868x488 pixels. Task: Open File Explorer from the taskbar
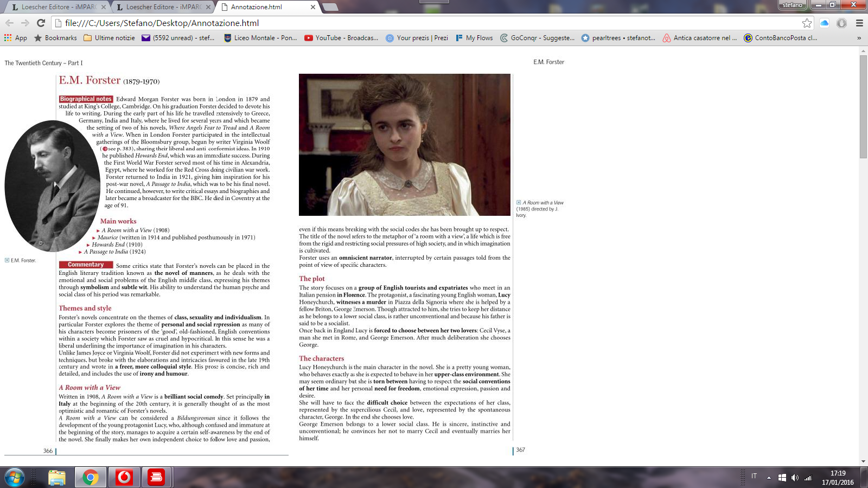tap(57, 477)
